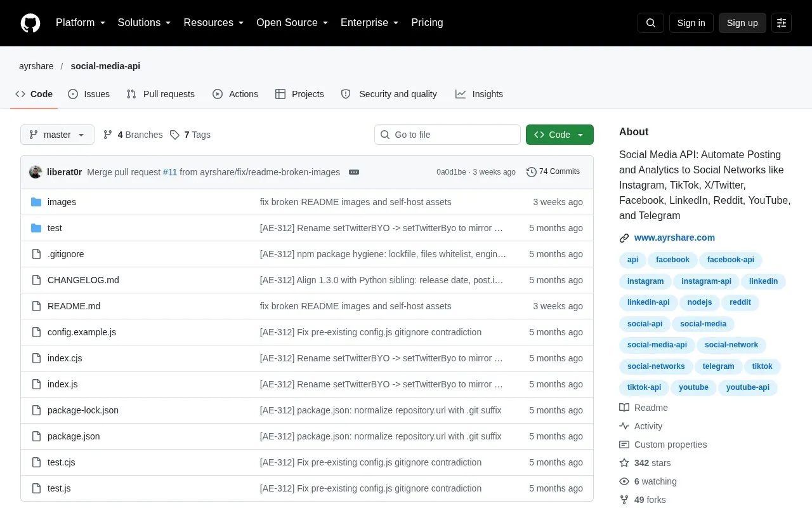
Task: Switch to the Pull requests tab
Action: click(160, 94)
